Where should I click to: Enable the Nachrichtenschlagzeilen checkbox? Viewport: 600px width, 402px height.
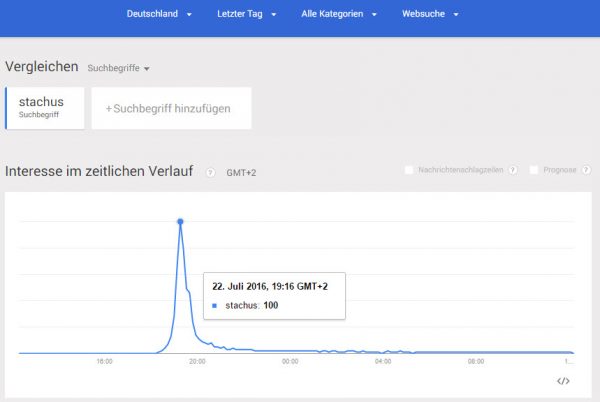click(409, 170)
